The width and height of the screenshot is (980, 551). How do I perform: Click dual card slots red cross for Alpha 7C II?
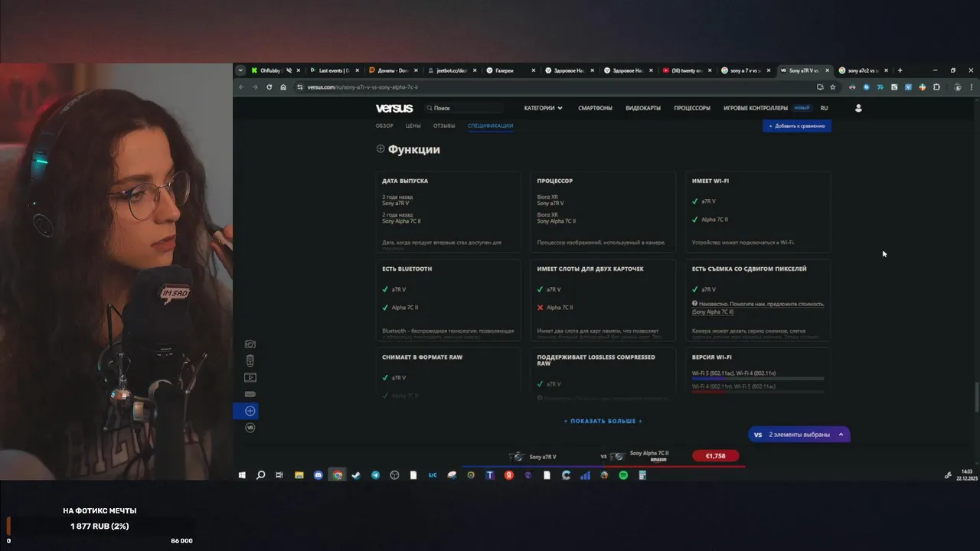click(x=540, y=308)
